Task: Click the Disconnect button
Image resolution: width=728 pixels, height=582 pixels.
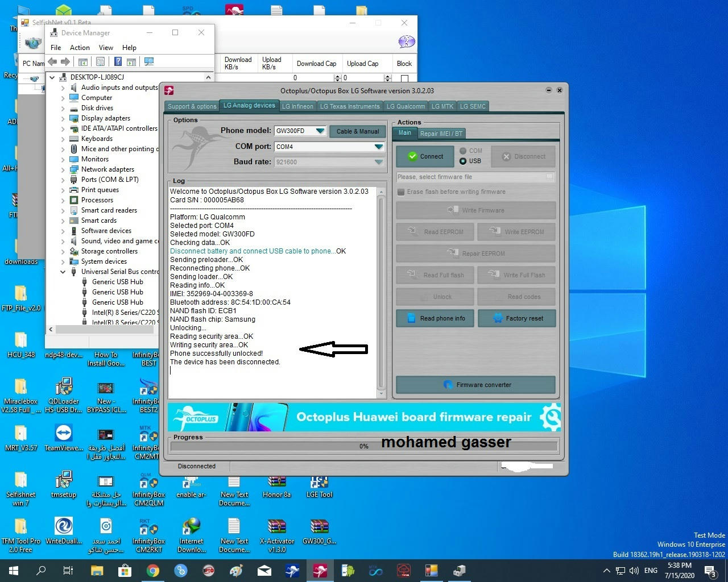Action: tap(523, 156)
